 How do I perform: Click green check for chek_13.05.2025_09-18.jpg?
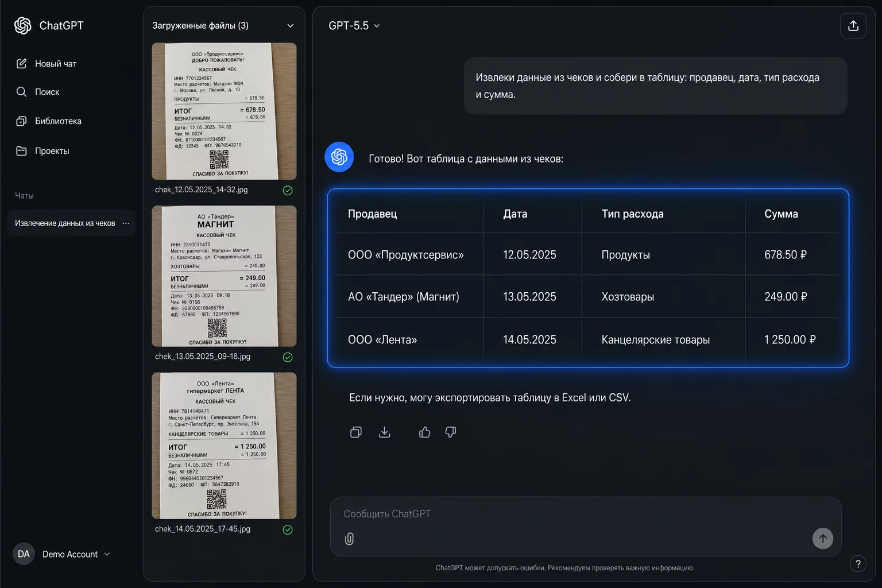288,357
